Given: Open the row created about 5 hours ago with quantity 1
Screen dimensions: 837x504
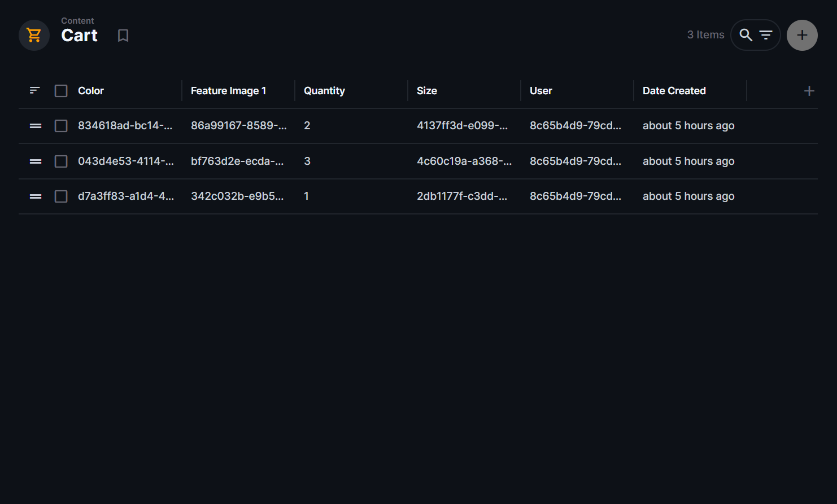Looking at the screenshot, I should (x=125, y=196).
